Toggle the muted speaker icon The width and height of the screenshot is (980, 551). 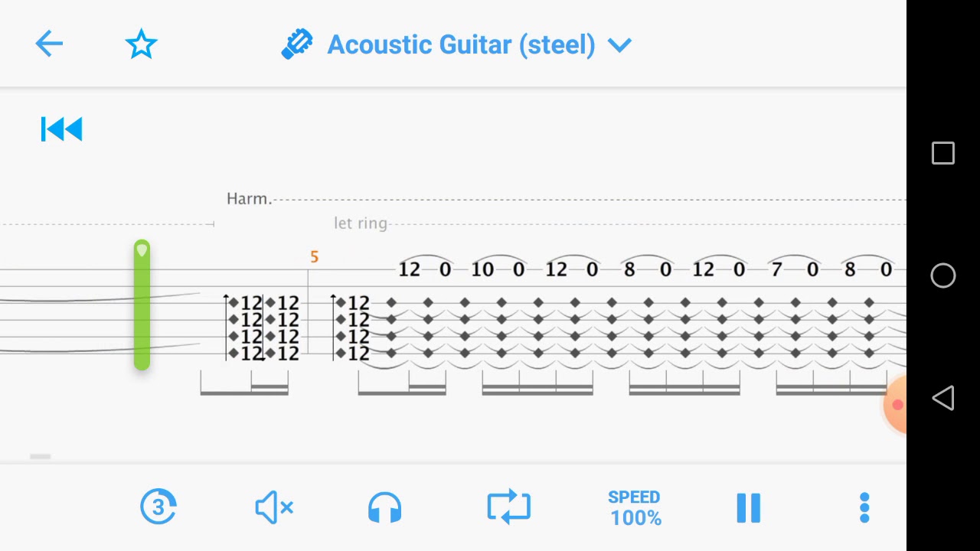point(273,507)
